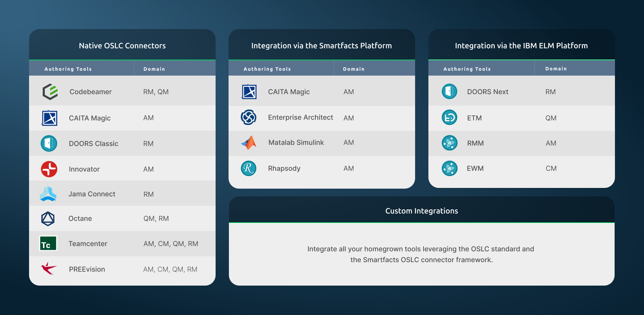Click the Matalab Simulink icon
This screenshot has width=644, height=315.
coord(249,142)
